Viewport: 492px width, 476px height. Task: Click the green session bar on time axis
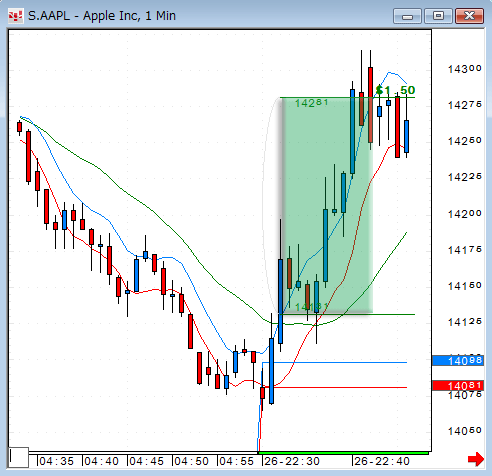(343, 453)
